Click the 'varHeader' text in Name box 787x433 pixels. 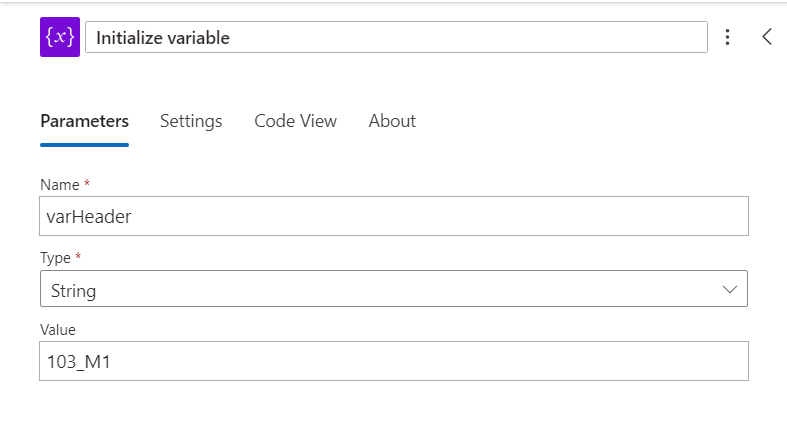click(x=89, y=217)
